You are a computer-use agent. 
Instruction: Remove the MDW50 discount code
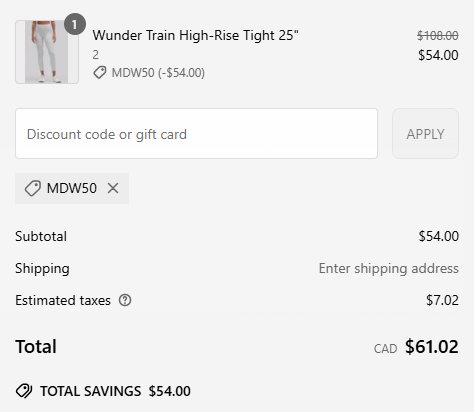point(113,188)
